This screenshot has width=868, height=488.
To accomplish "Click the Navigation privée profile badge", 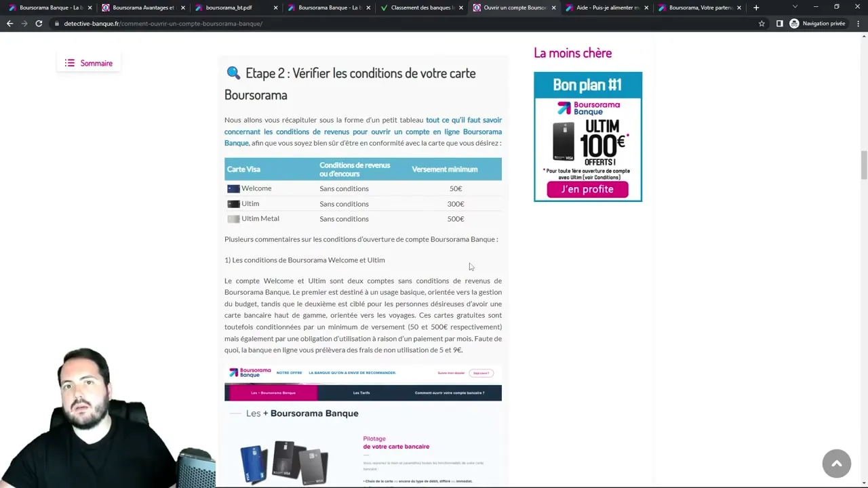I will (x=817, y=24).
